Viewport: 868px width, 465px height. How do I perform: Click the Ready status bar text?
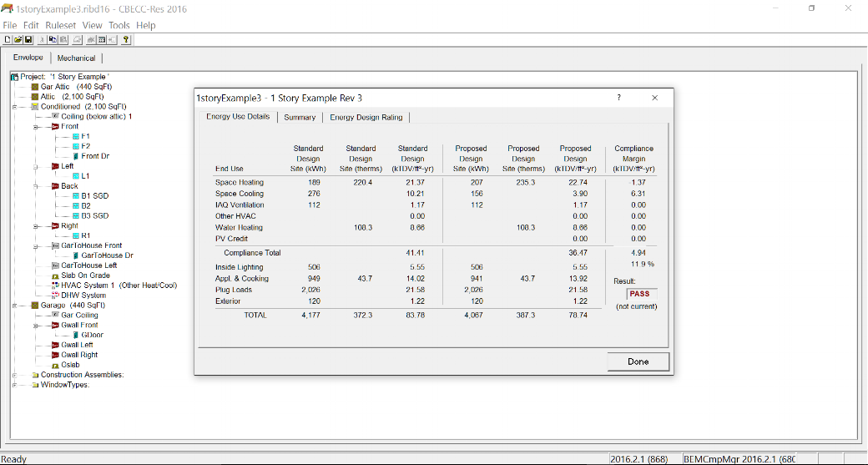(x=14, y=459)
